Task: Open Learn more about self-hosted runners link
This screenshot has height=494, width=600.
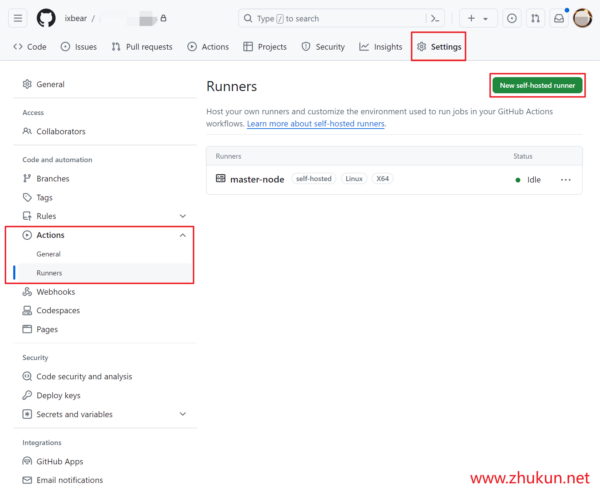Action: click(316, 124)
